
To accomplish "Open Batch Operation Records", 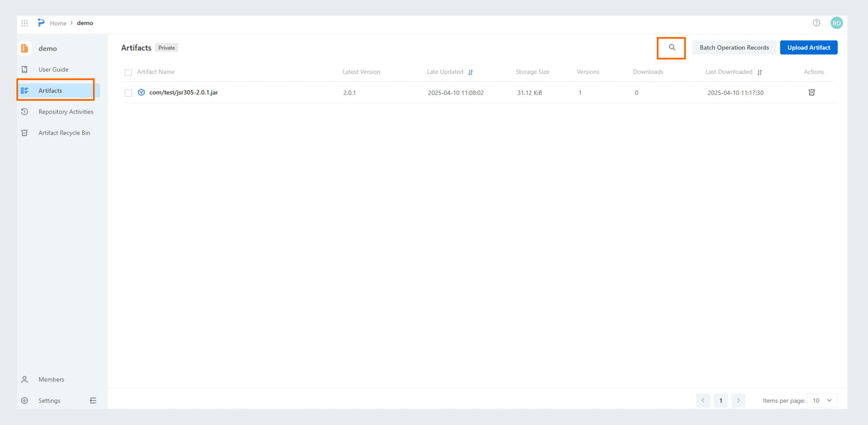I will click(x=734, y=47).
